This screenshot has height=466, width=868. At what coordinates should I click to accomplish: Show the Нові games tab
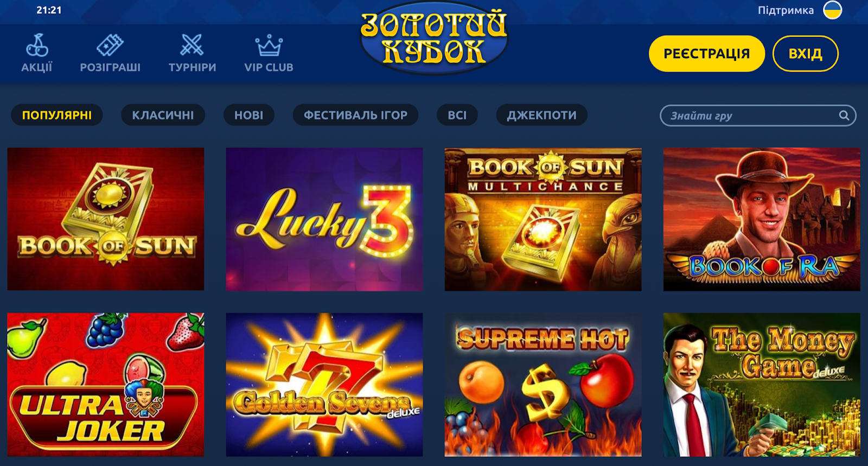point(249,115)
